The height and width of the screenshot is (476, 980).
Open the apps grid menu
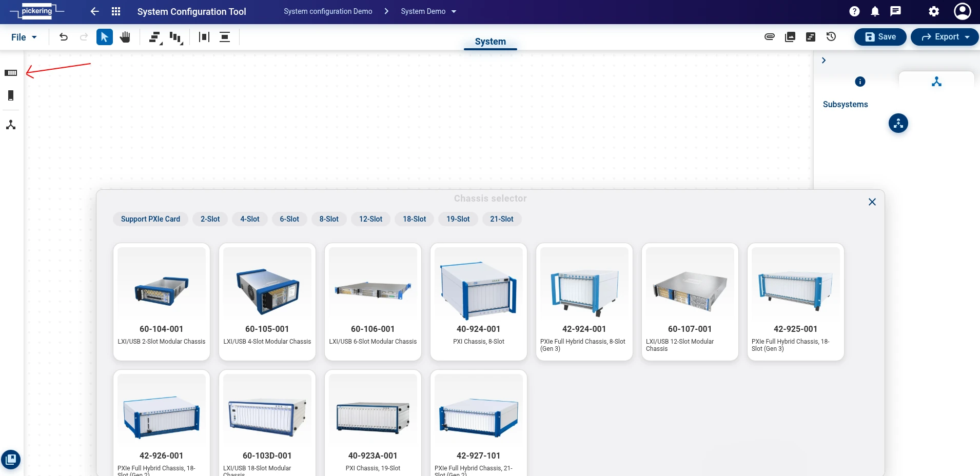[116, 11]
